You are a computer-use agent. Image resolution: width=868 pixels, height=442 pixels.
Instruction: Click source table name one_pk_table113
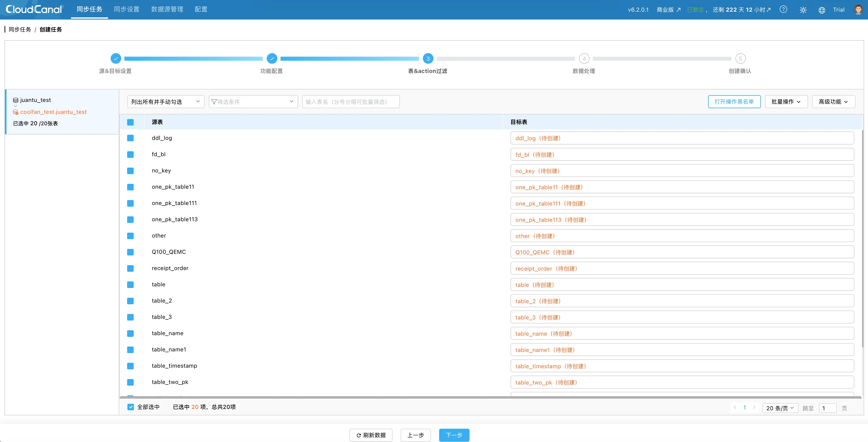click(x=175, y=219)
